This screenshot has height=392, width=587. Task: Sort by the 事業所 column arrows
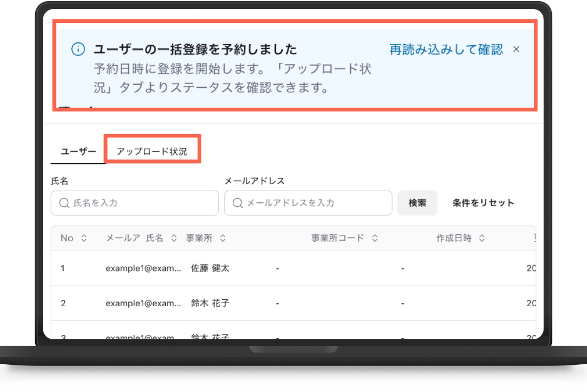pyautogui.click(x=223, y=238)
